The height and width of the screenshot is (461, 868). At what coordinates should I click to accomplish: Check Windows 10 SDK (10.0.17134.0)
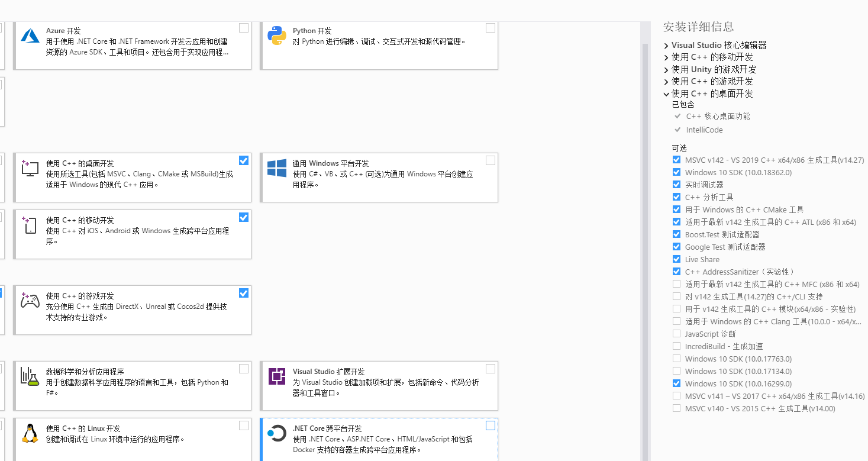coord(676,371)
